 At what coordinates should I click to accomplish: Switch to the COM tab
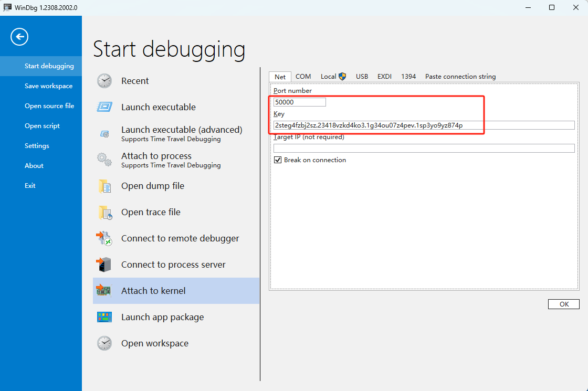click(x=303, y=77)
